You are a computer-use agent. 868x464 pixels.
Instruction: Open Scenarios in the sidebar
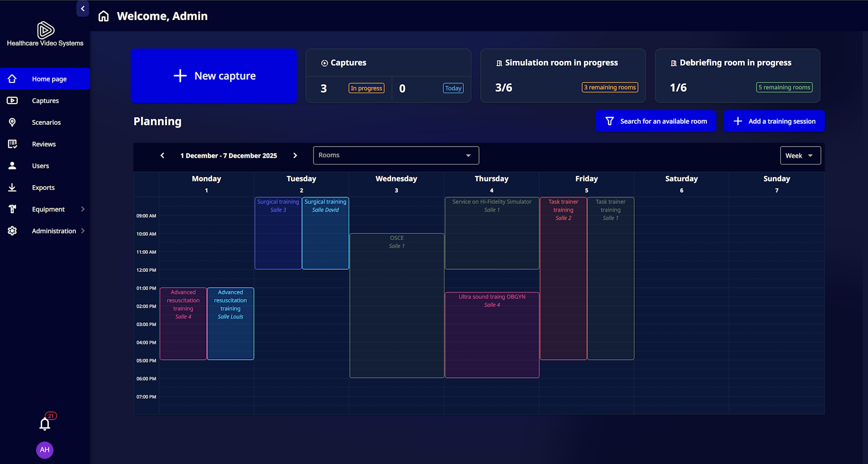tap(45, 122)
